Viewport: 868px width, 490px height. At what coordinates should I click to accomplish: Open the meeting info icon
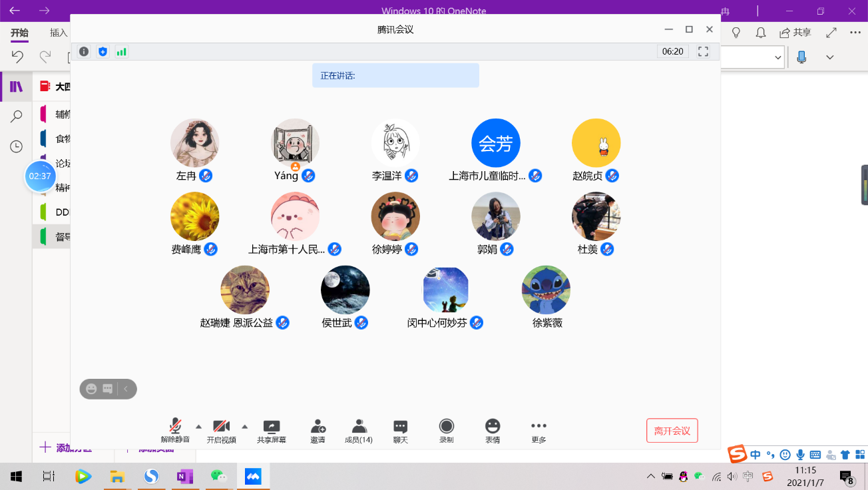pyautogui.click(x=84, y=51)
